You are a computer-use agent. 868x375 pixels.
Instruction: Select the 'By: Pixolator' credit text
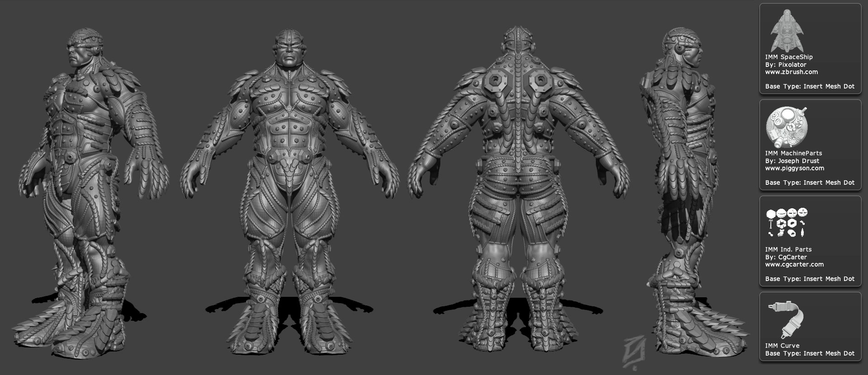tap(786, 65)
